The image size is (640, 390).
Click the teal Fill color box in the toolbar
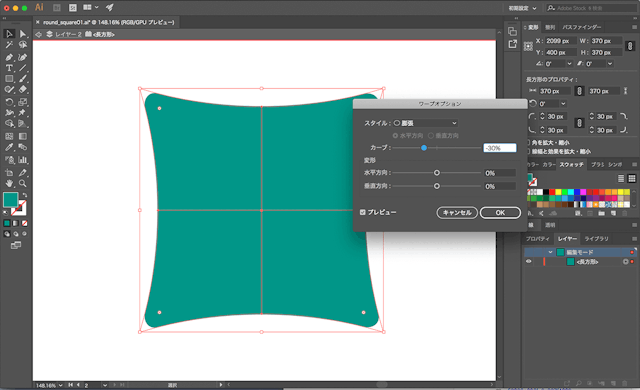coord(10,200)
